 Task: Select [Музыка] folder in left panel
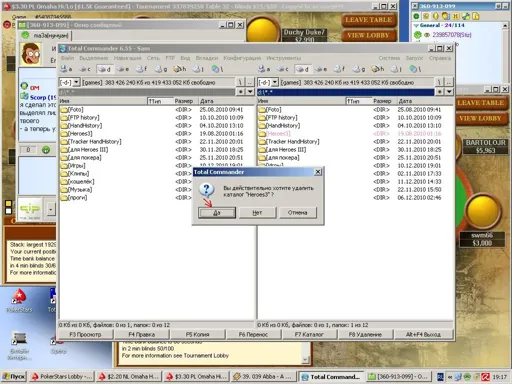pos(77,190)
